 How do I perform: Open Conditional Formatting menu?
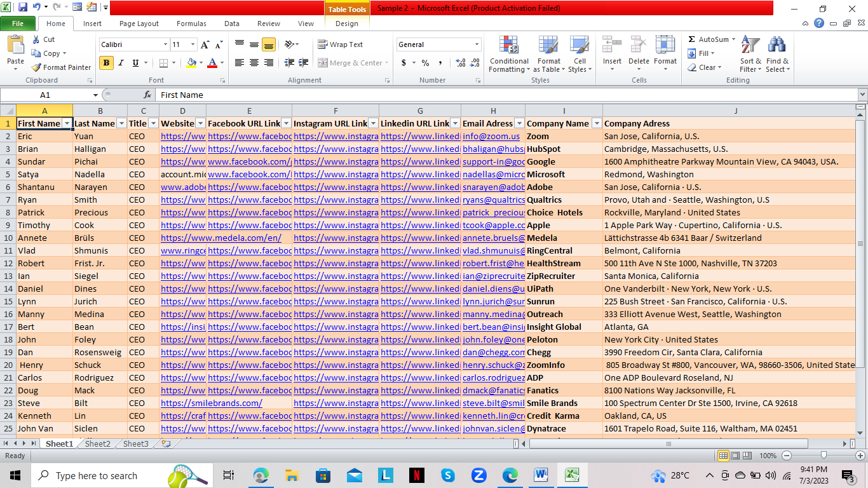(509, 55)
